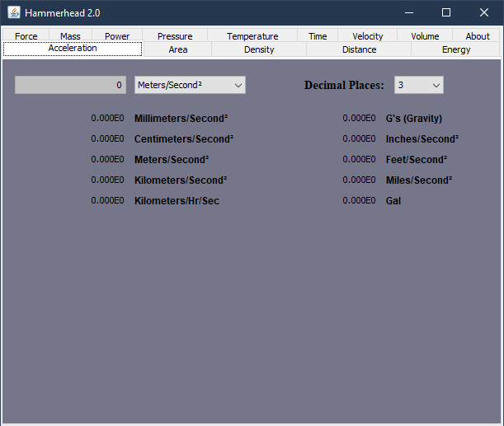Click the Meters/Second² result value
This screenshot has width=504, height=426.
pos(108,159)
